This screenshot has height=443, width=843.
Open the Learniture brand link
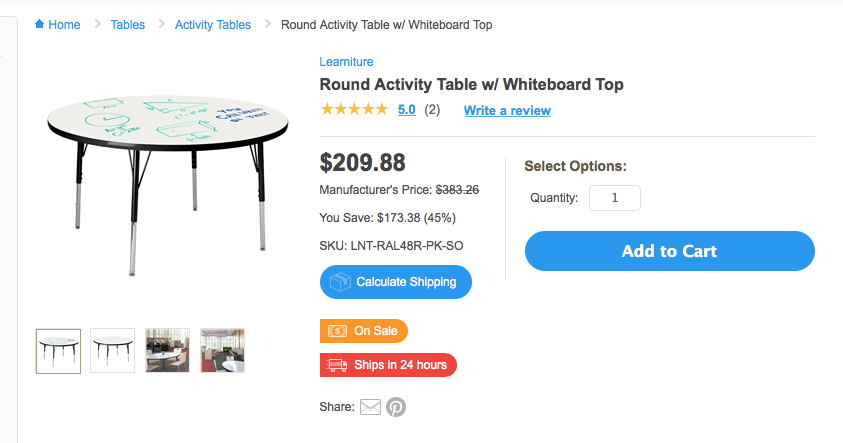pyautogui.click(x=346, y=62)
